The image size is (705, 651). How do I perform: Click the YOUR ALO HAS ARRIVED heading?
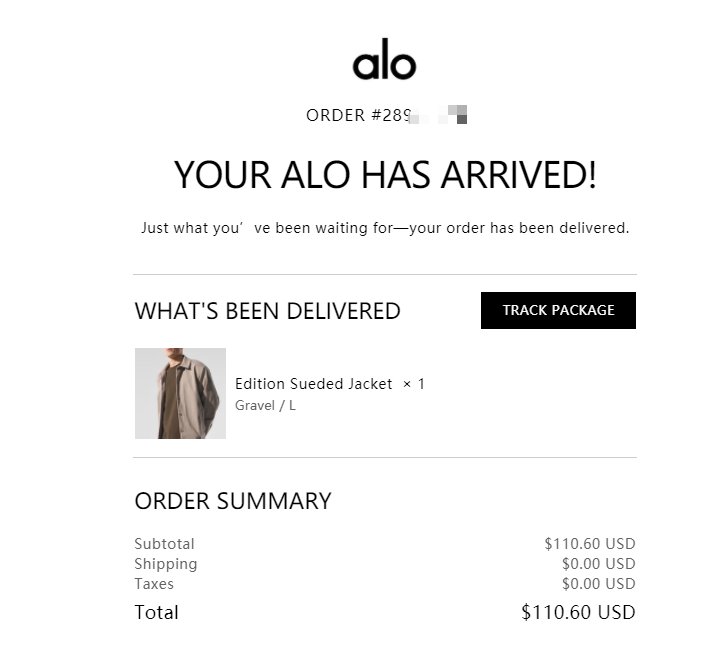(385, 175)
